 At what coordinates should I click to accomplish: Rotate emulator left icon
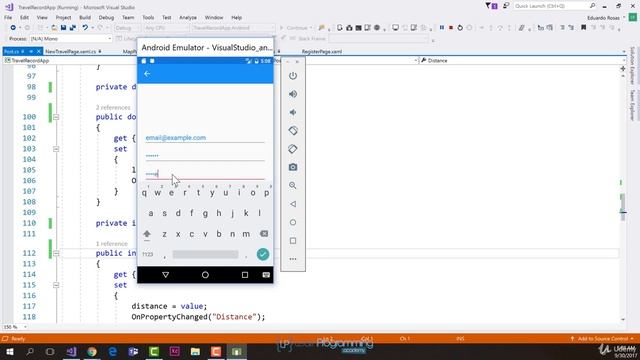pyautogui.click(x=293, y=131)
